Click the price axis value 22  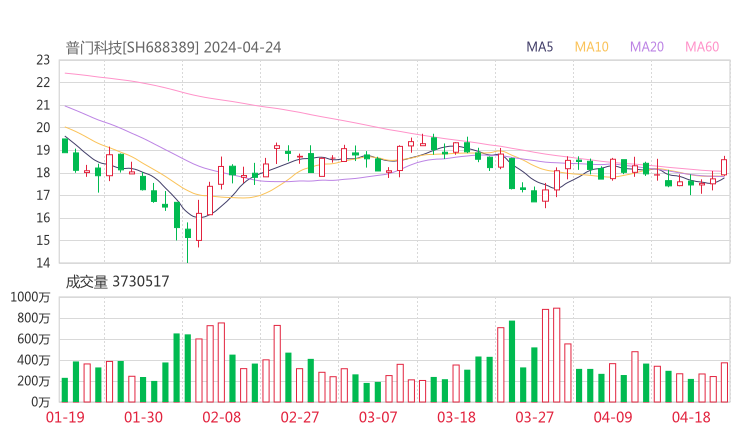pos(43,83)
